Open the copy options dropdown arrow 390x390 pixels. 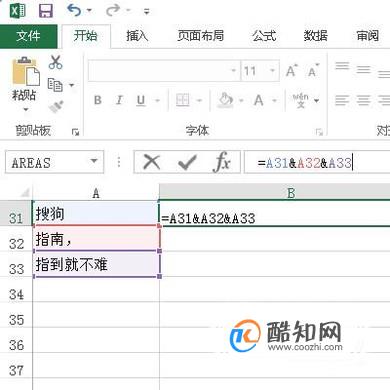pos(71,85)
